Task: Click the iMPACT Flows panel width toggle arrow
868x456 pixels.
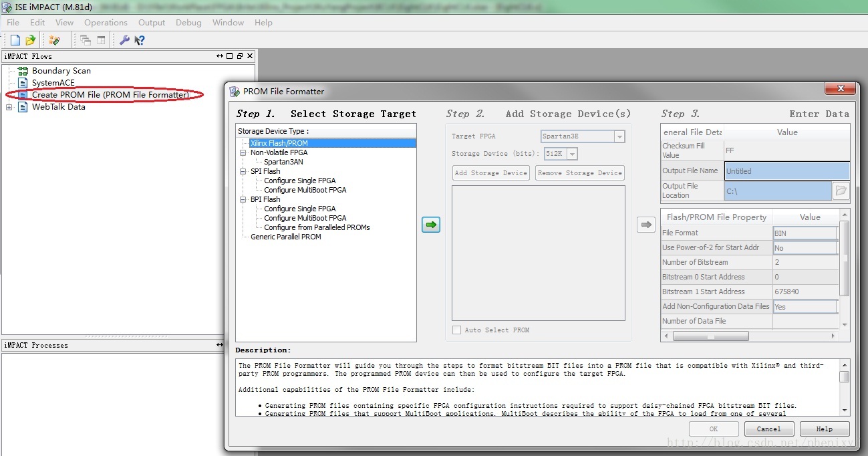Action: tap(220, 56)
